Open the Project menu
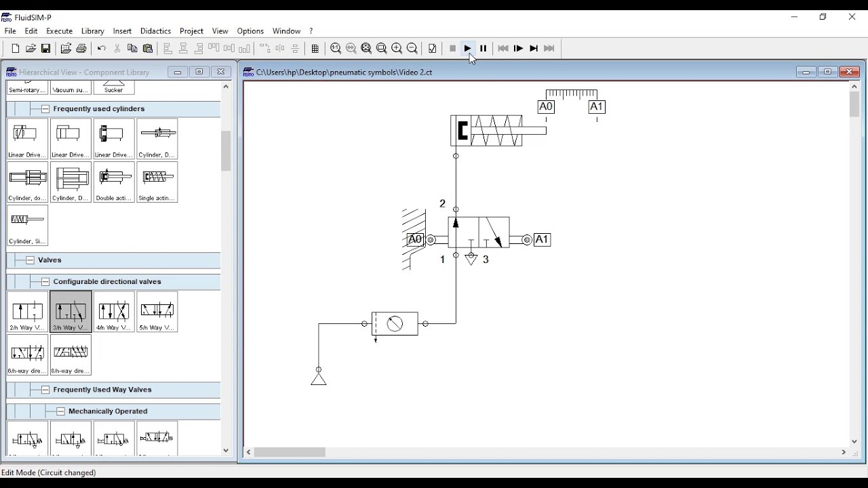This screenshot has height=488, width=868. tap(191, 31)
